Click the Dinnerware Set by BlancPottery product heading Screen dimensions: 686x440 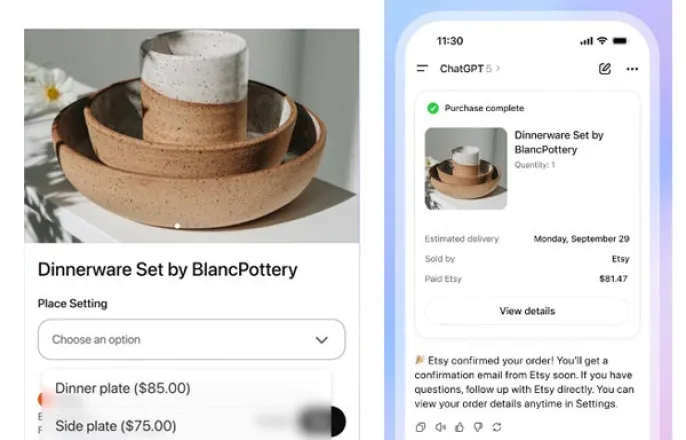(x=168, y=269)
